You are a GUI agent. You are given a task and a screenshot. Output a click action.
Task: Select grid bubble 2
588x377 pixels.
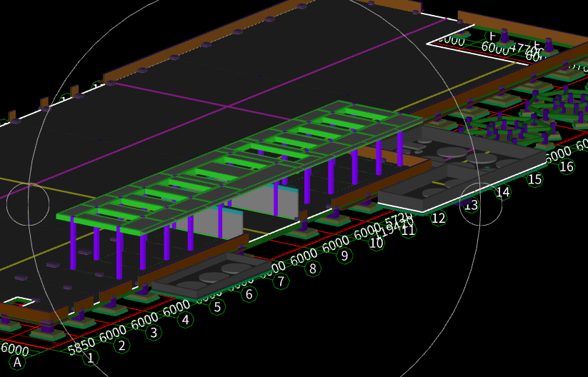121,345
